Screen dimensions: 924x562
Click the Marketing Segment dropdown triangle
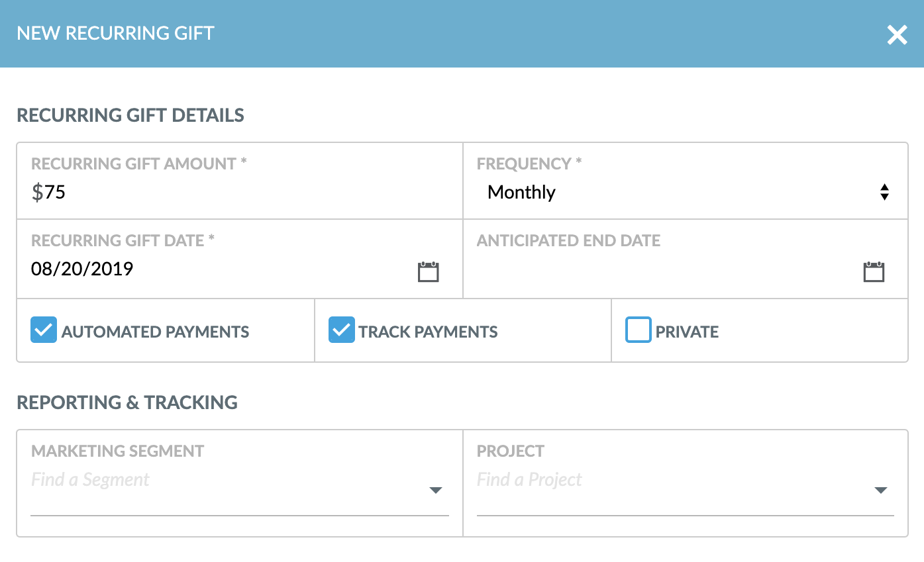click(x=435, y=491)
